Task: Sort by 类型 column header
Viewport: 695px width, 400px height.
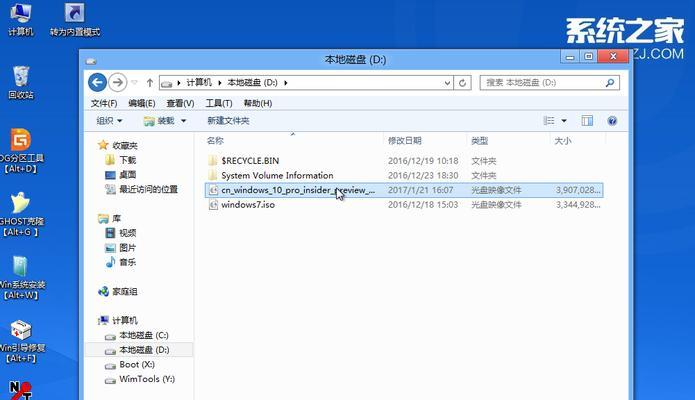Action: coord(480,141)
